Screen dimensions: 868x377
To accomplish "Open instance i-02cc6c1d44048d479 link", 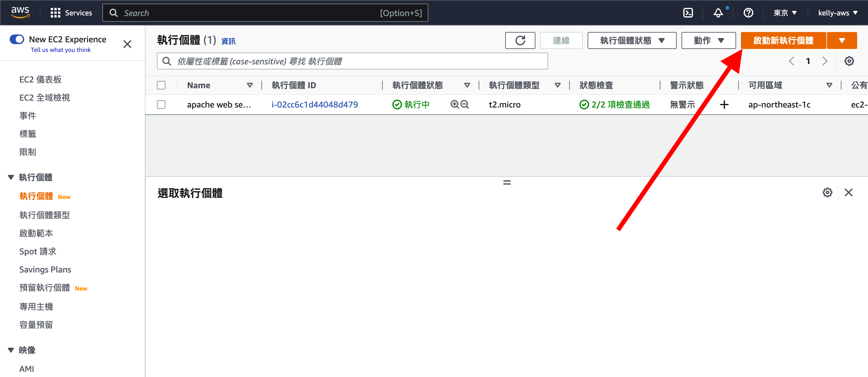I will [x=314, y=105].
